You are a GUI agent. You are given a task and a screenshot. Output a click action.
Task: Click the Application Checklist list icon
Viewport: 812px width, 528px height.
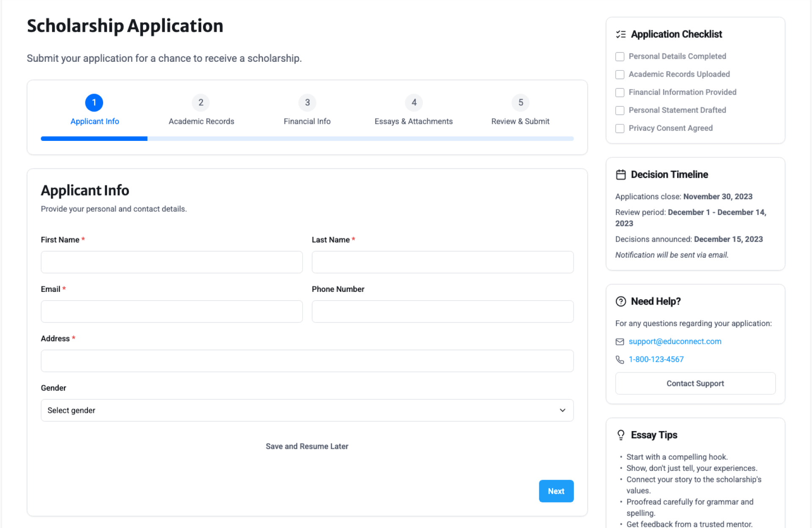click(620, 34)
